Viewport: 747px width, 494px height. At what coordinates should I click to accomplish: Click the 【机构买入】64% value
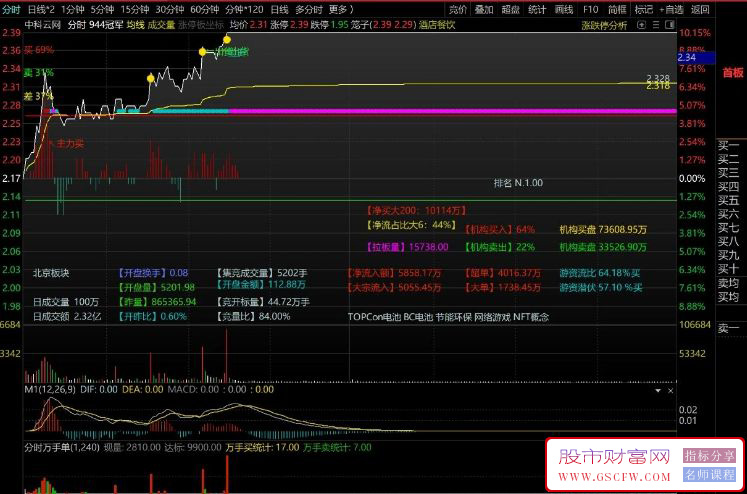coord(500,230)
